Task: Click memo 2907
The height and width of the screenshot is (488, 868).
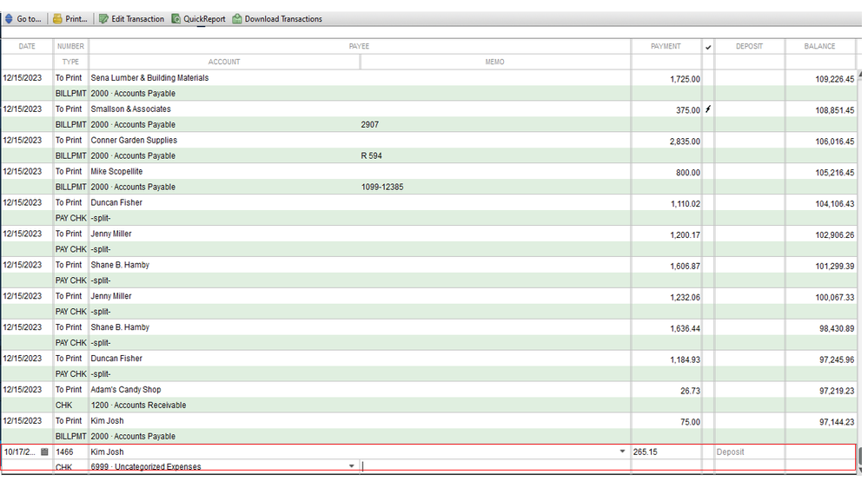Action: tap(370, 125)
